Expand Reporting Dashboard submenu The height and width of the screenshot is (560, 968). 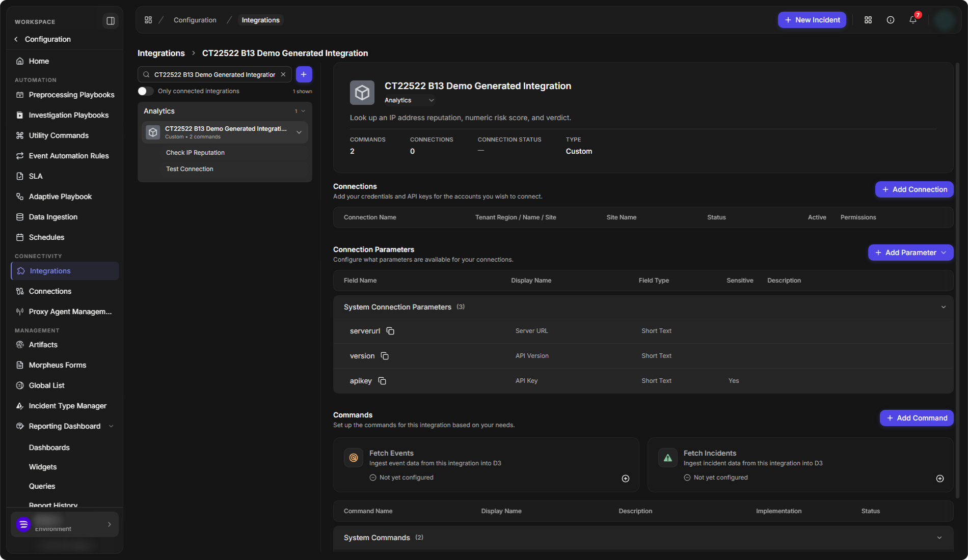click(111, 426)
